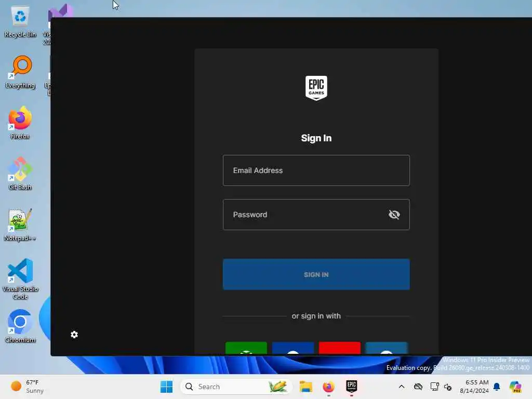Open File Explorer from taskbar

[x=305, y=387]
